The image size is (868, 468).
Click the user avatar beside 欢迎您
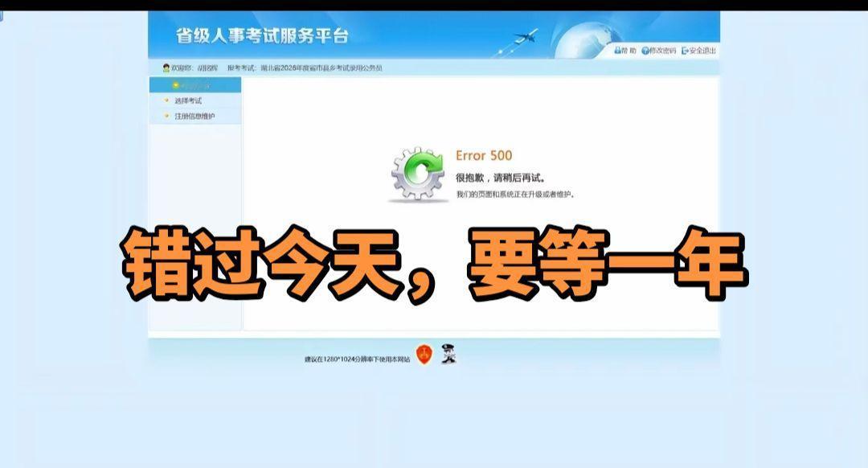[165, 68]
